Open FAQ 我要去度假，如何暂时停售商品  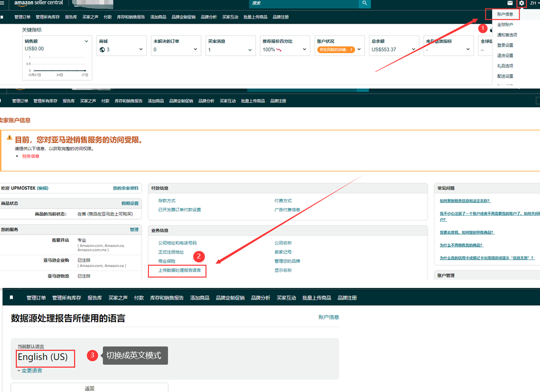click(x=467, y=232)
